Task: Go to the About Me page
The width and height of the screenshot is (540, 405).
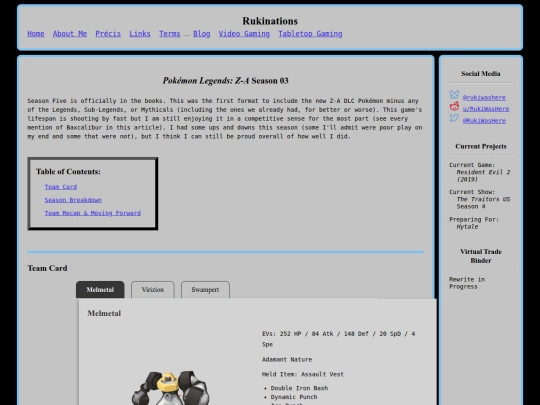Action: [x=70, y=34]
